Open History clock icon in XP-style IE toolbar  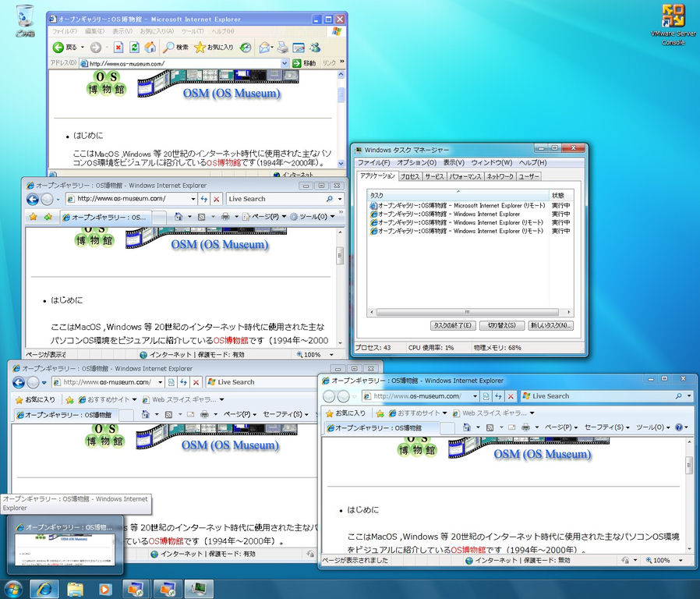coord(245,48)
